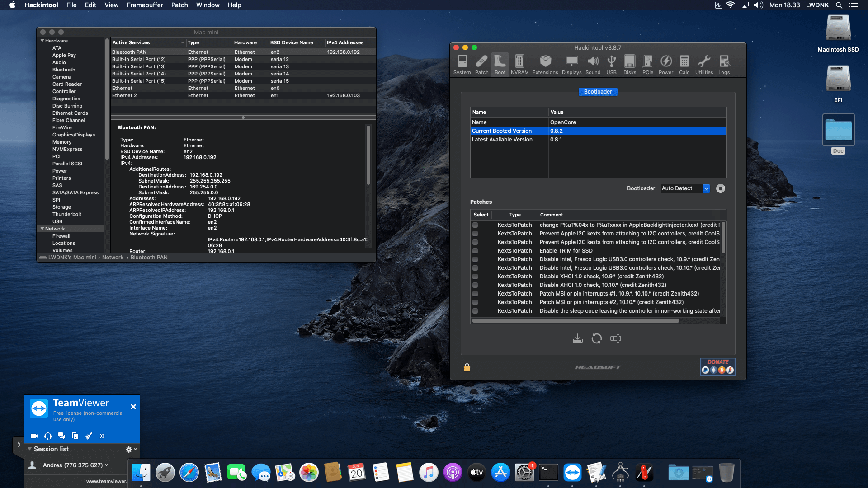Open the TeamViewer chat icon

[61, 436]
